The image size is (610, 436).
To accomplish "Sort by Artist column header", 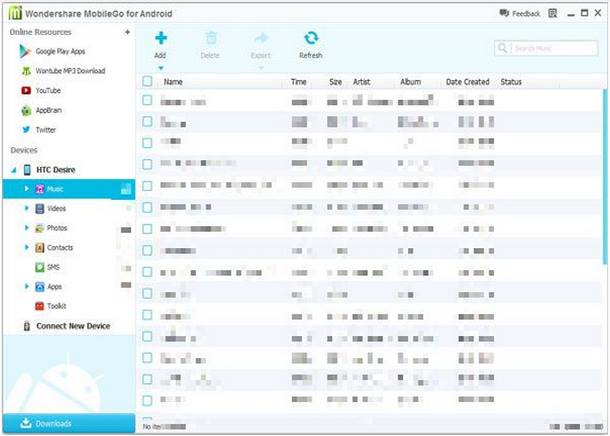I will [362, 82].
